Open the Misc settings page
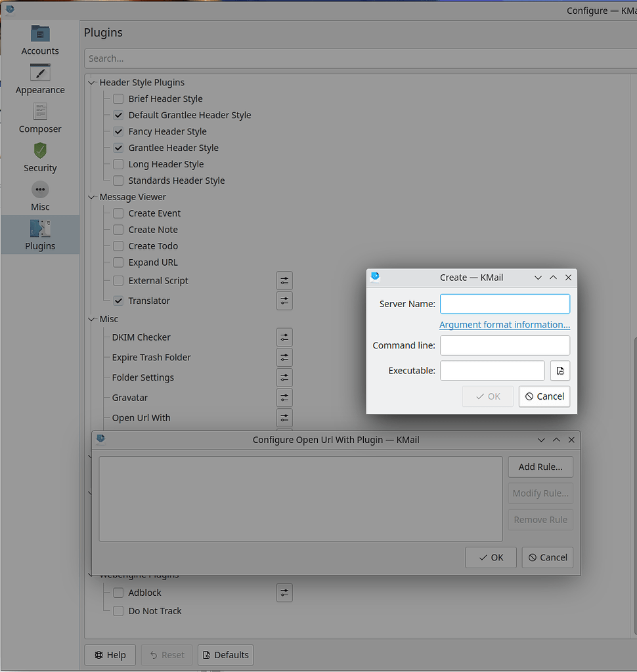 (40, 196)
